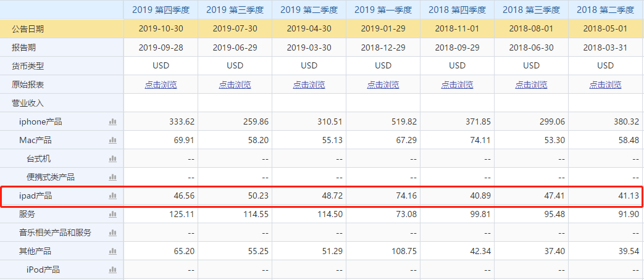Click iphone revenue value 333.62
The width and height of the screenshot is (644, 280).
pyautogui.click(x=182, y=121)
